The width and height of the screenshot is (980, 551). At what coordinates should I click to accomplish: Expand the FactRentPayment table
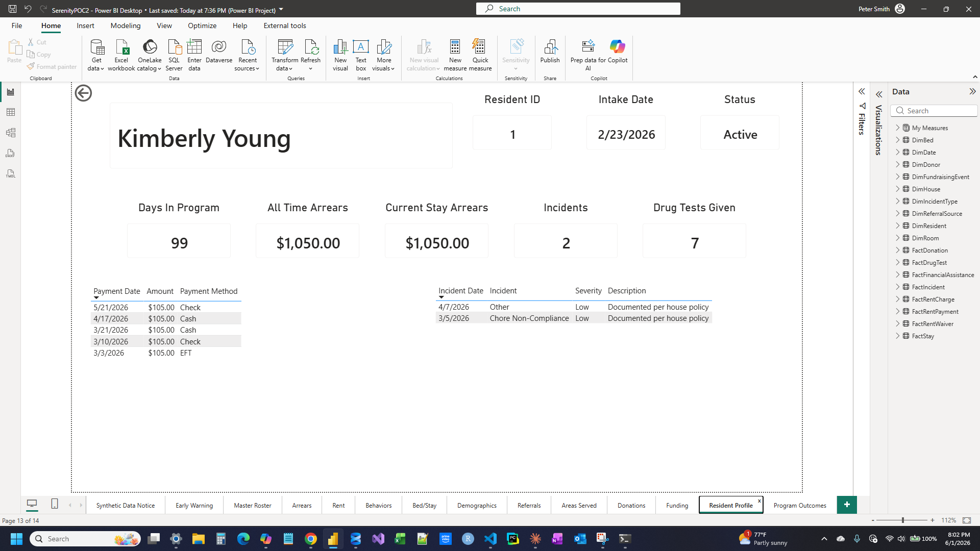click(x=898, y=311)
